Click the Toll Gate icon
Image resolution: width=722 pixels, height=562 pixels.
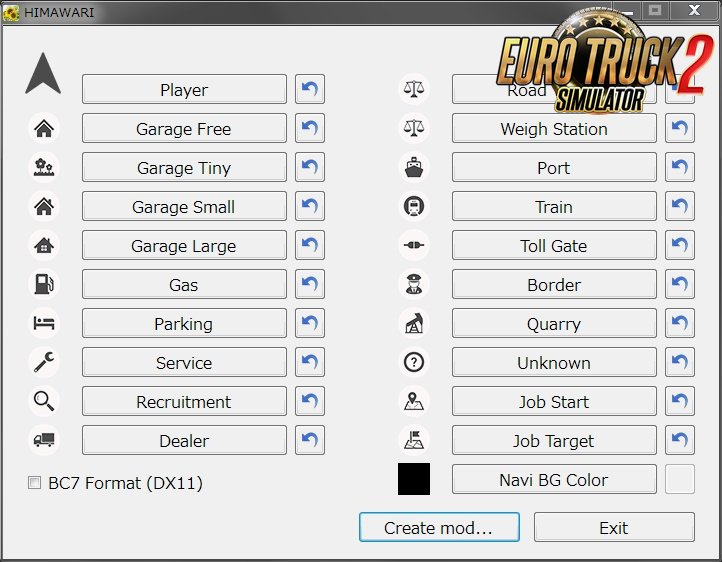[x=413, y=245]
